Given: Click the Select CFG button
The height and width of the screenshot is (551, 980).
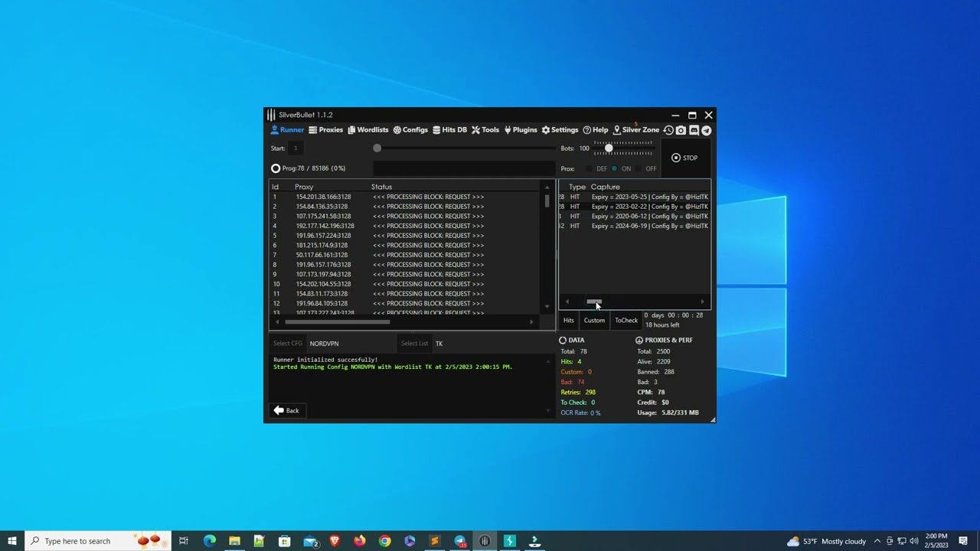Looking at the screenshot, I should click(x=288, y=344).
